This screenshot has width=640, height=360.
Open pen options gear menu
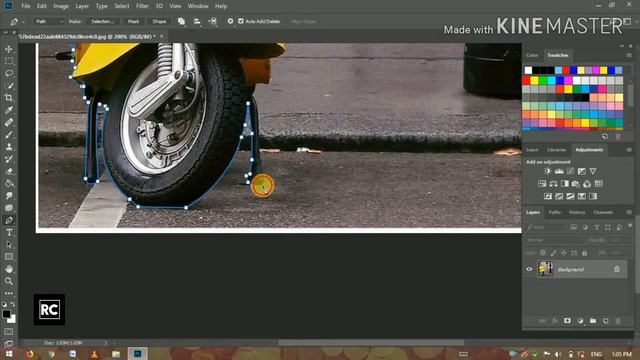[x=230, y=21]
